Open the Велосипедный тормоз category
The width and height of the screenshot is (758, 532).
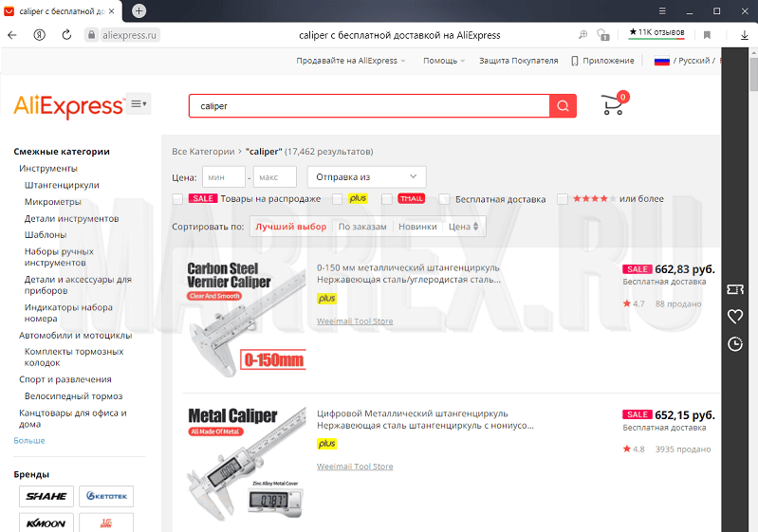pyautogui.click(x=73, y=396)
